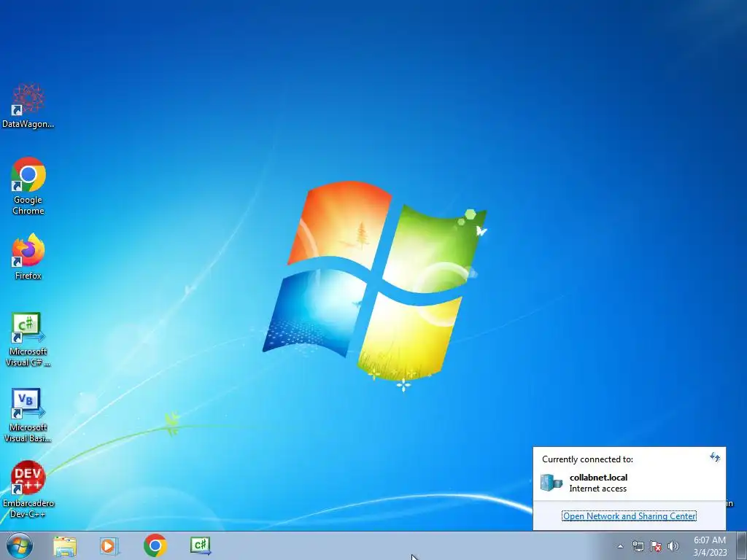Open Network and Sharing Center link
Image resolution: width=747 pixels, height=560 pixels.
[x=630, y=516]
